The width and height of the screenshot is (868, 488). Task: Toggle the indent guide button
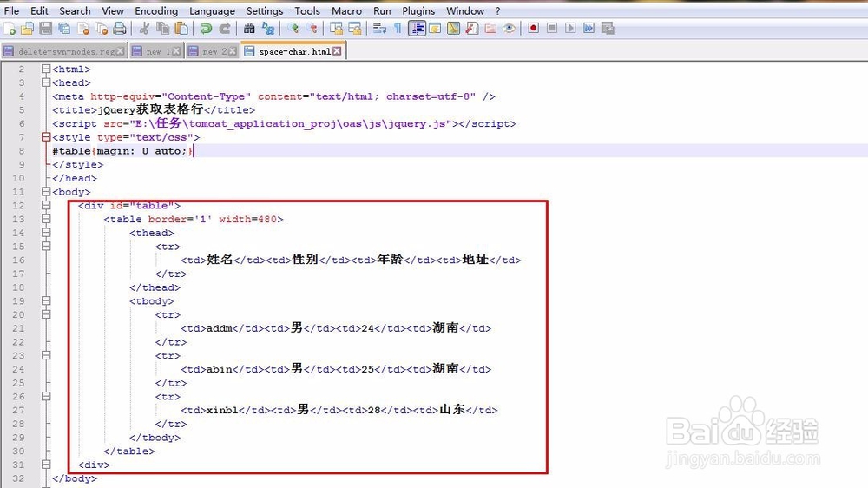[x=417, y=29]
